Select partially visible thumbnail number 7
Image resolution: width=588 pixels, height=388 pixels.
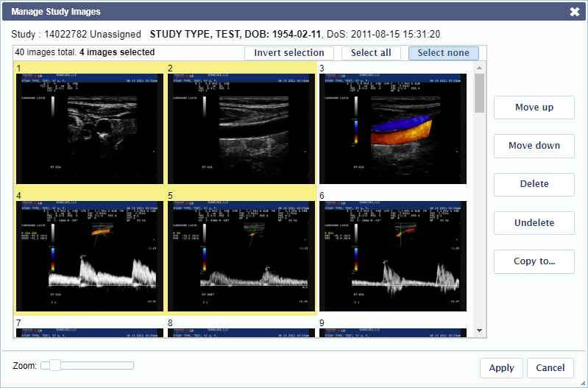90,333
